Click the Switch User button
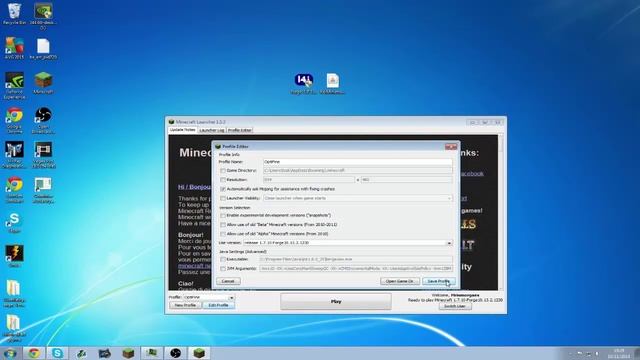640x360 pixels. (x=455, y=306)
